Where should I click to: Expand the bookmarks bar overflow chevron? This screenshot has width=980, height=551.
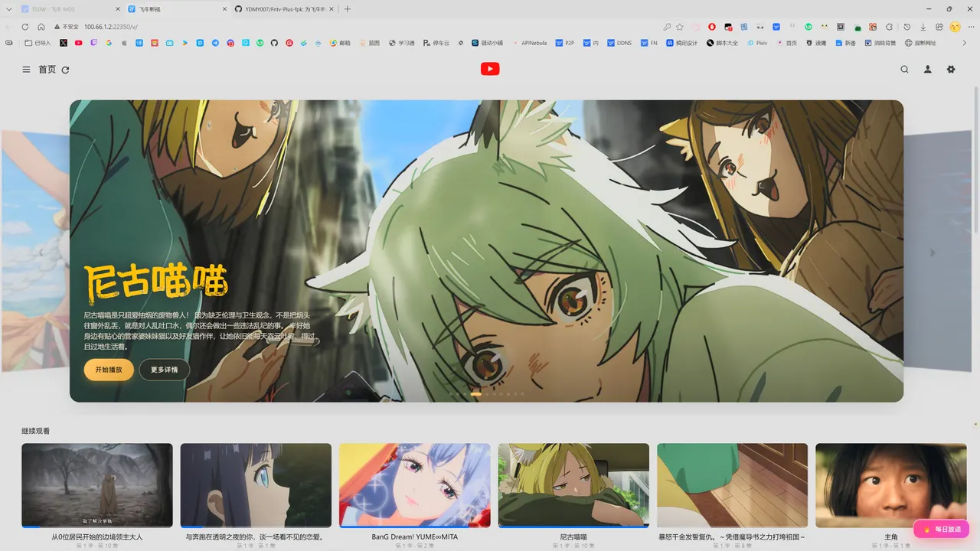click(x=965, y=43)
